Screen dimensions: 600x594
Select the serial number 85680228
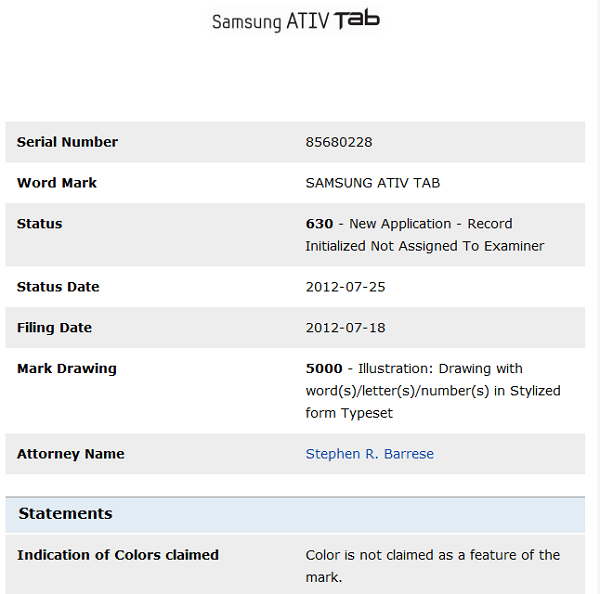(x=339, y=142)
